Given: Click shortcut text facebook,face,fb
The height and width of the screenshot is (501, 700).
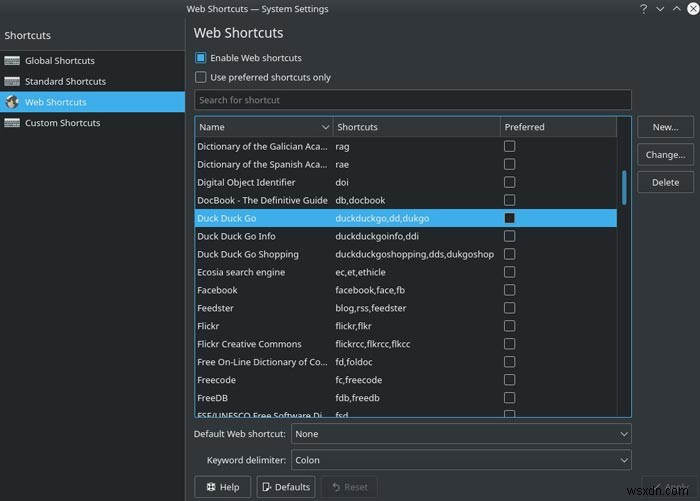Looking at the screenshot, I should pos(370,290).
